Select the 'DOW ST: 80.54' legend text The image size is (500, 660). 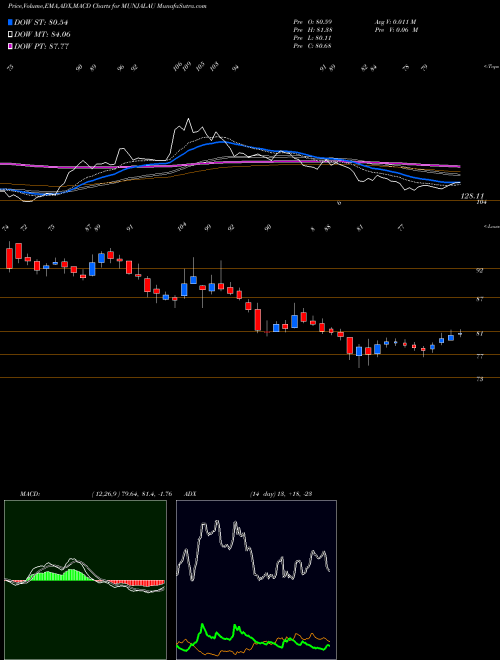pos(41,22)
